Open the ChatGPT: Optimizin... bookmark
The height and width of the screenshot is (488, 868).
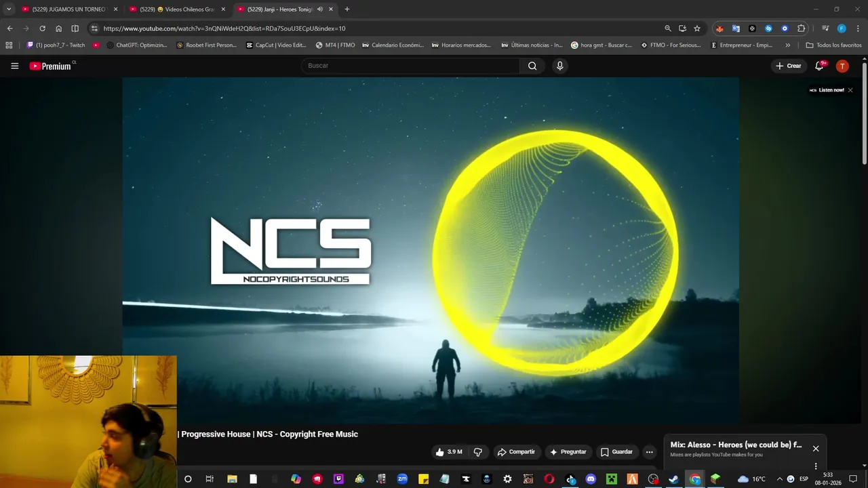(136, 45)
